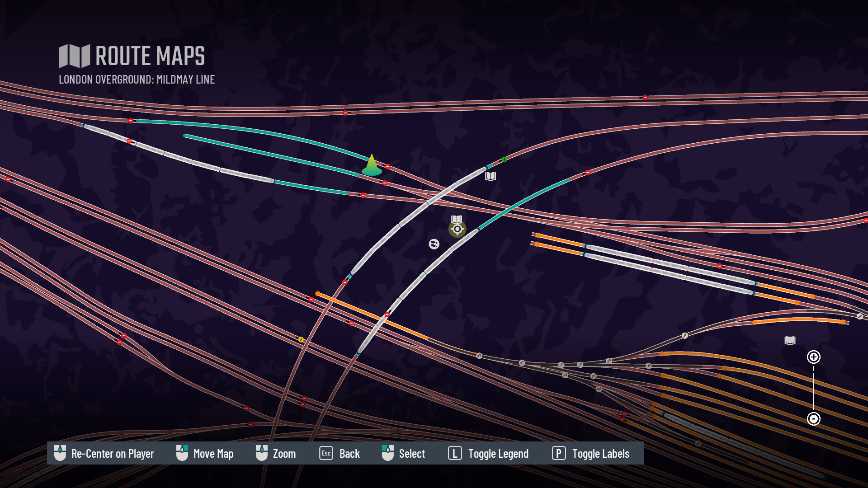Image resolution: width=868 pixels, height=488 pixels.
Task: Click the Route Maps folded map icon
Action: point(75,56)
